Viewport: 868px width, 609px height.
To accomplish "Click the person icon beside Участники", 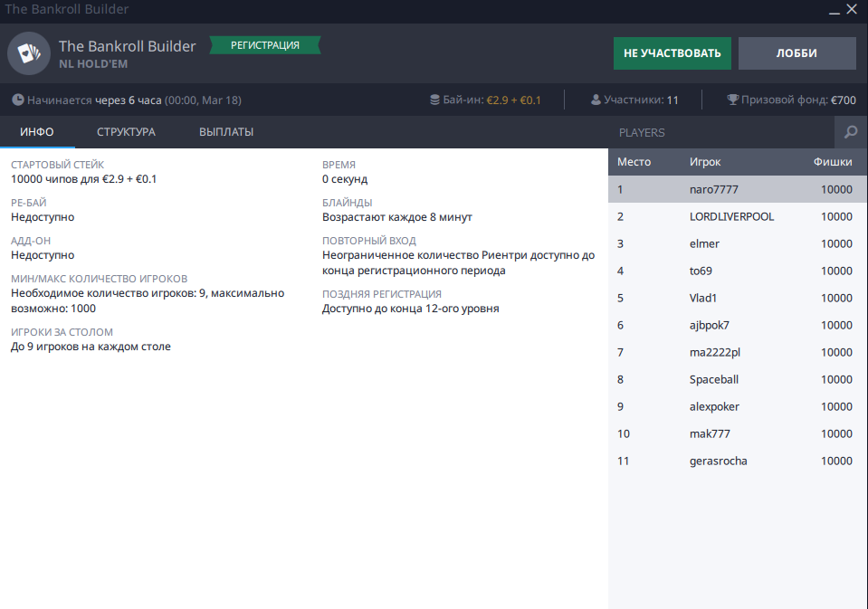I will [596, 100].
